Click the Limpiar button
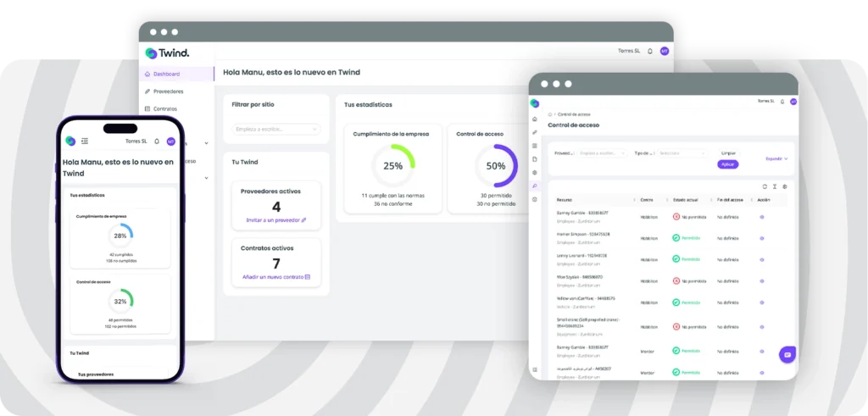 (728, 153)
